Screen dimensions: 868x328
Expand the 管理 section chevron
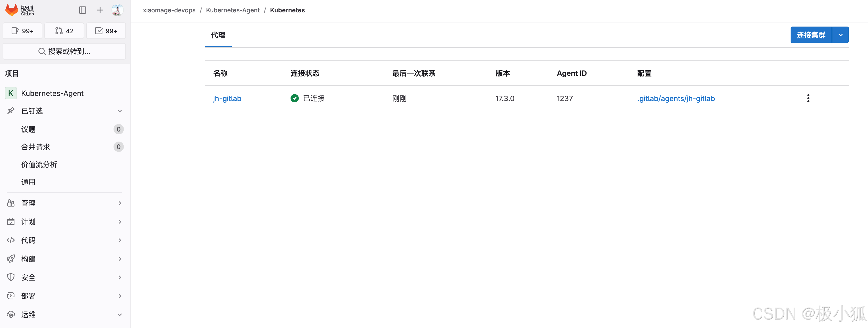click(x=120, y=203)
